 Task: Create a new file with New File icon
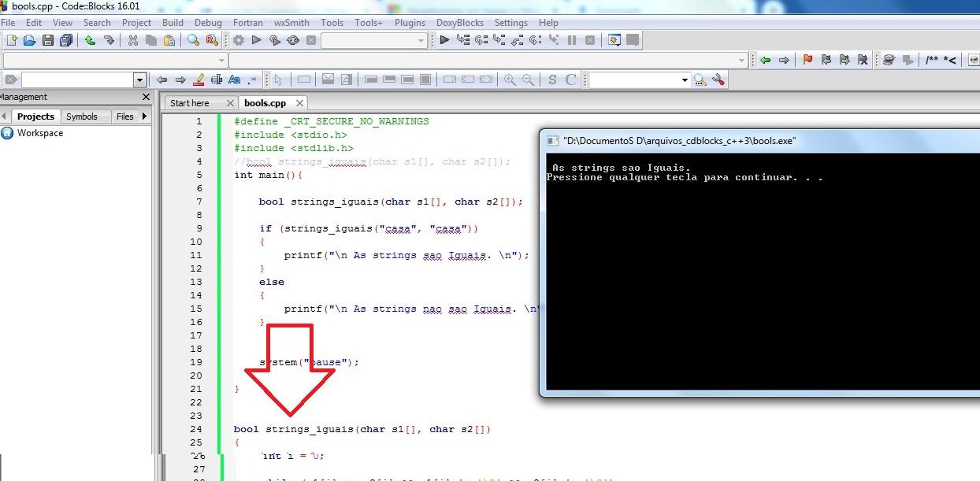(x=11, y=40)
